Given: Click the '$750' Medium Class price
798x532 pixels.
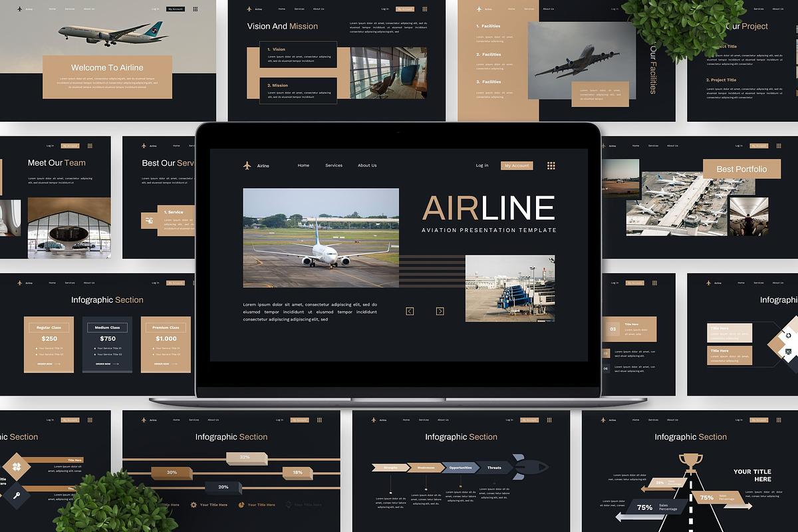Looking at the screenshot, I should (x=108, y=338).
